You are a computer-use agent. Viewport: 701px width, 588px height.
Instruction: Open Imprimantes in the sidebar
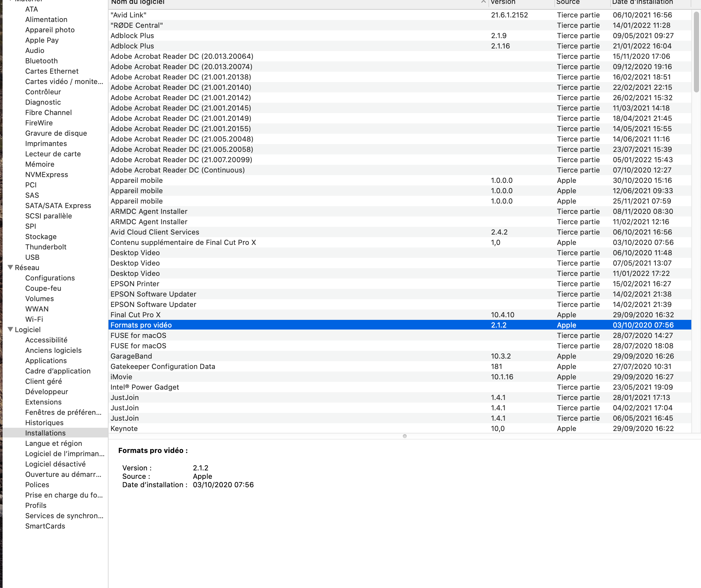tap(46, 143)
